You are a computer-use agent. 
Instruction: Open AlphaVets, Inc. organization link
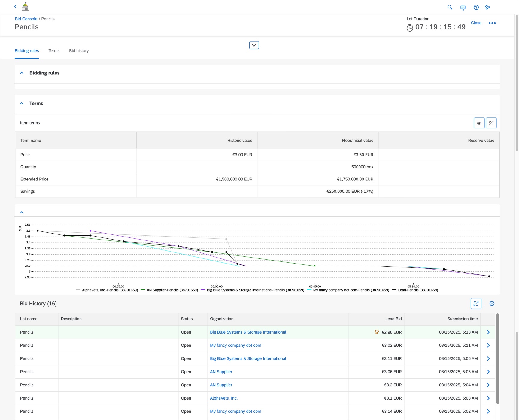[224, 398]
